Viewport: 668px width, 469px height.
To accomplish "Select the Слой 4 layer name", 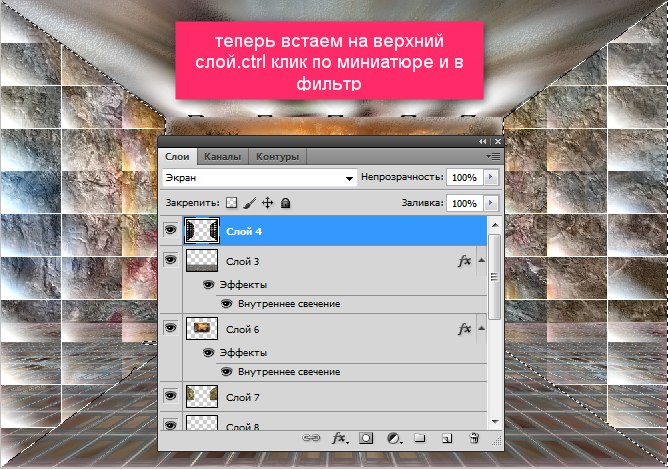I will point(244,231).
